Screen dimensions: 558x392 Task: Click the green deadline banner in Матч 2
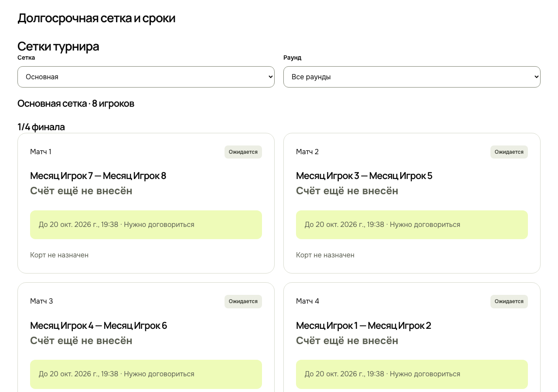412,225
